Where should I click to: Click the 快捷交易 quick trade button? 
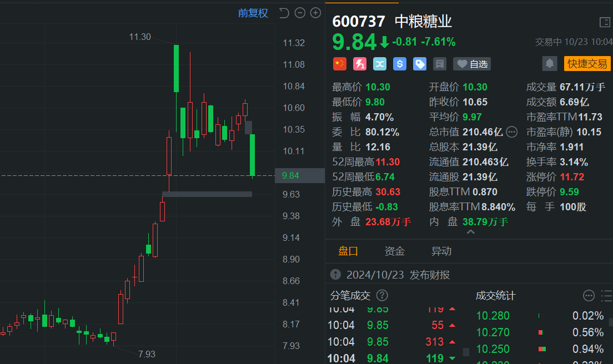tap(587, 64)
